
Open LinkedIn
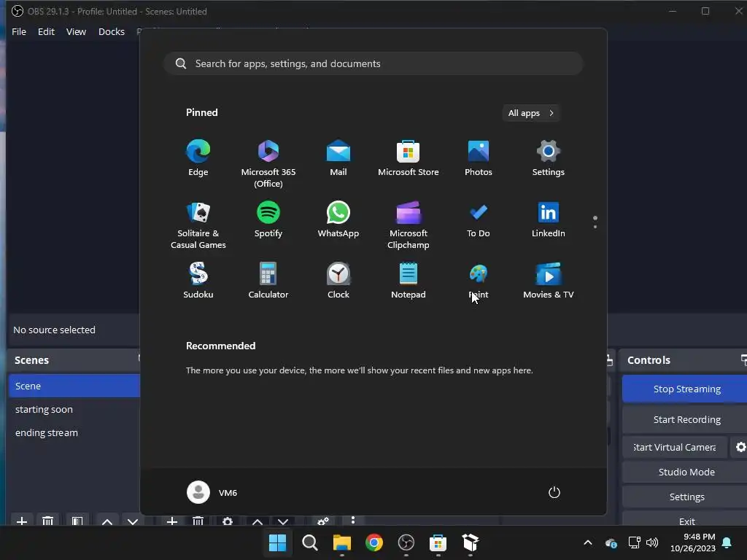pyautogui.click(x=549, y=219)
